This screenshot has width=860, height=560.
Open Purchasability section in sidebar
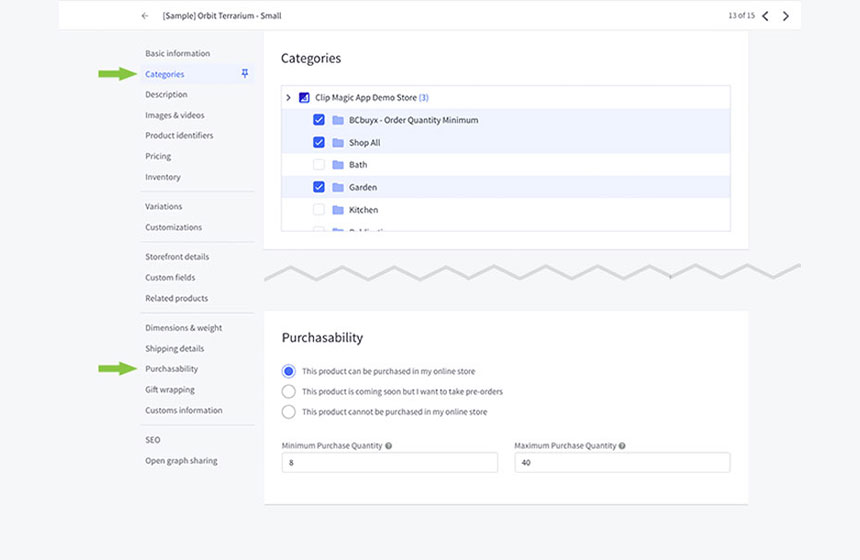(171, 369)
